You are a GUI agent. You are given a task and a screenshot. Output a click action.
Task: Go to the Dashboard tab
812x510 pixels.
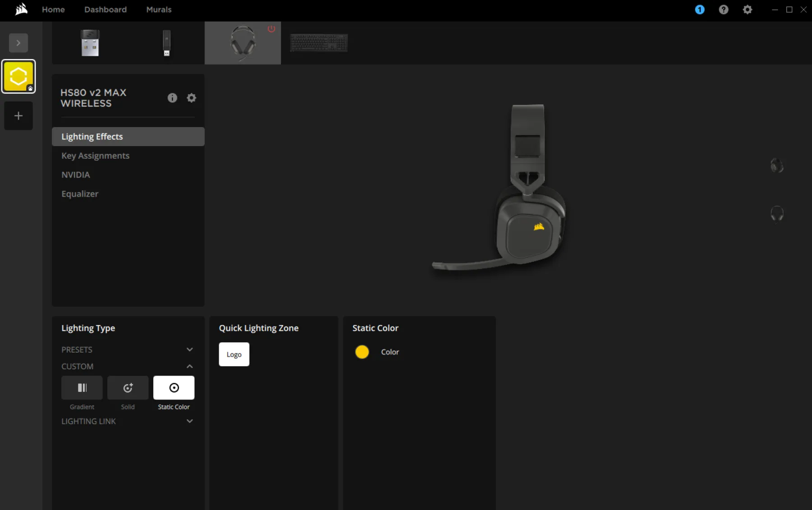click(x=106, y=9)
